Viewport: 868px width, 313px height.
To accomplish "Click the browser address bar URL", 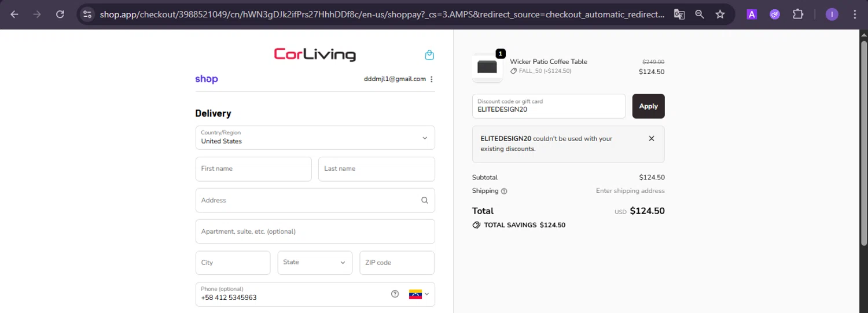I will point(382,14).
